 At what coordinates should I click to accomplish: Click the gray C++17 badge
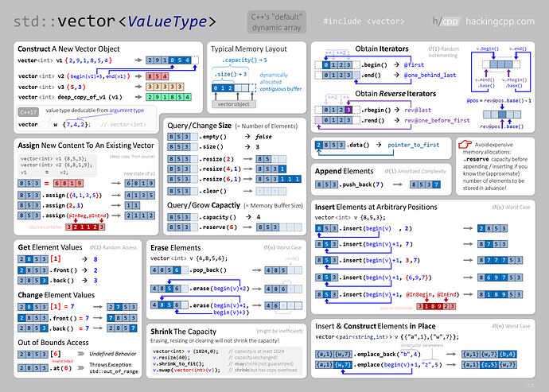(29, 112)
